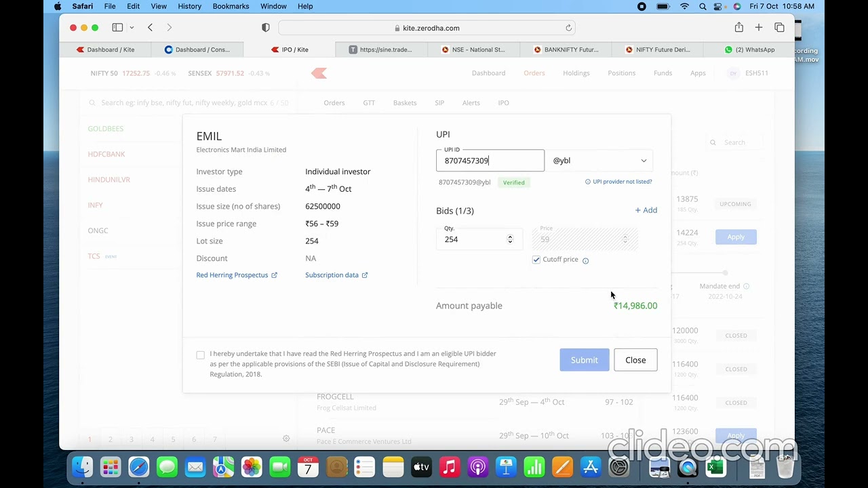Go back with Safari's back arrow
Image resolution: width=868 pixels, height=488 pixels.
coord(151,28)
